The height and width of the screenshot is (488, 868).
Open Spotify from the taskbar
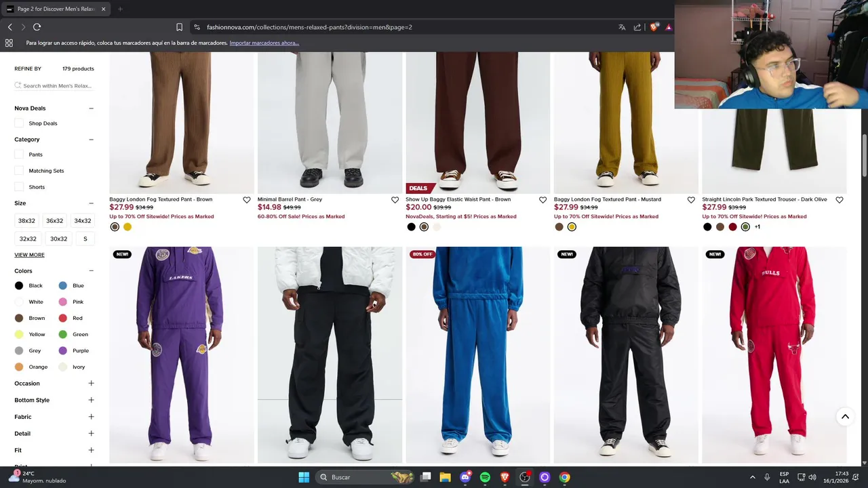[x=485, y=477]
